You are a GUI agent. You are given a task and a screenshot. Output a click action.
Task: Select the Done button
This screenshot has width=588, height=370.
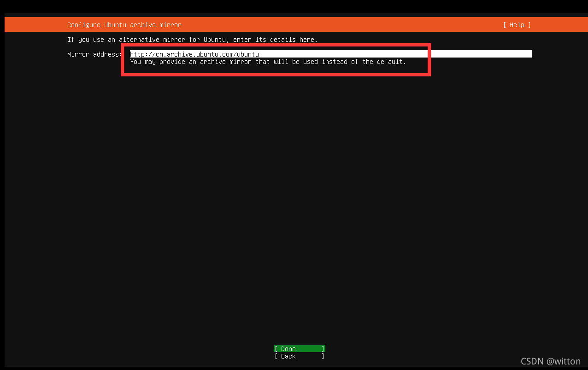(x=300, y=349)
